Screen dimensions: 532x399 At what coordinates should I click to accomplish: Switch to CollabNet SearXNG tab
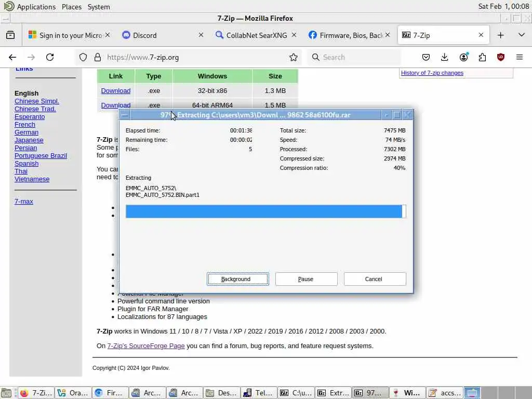click(x=257, y=35)
